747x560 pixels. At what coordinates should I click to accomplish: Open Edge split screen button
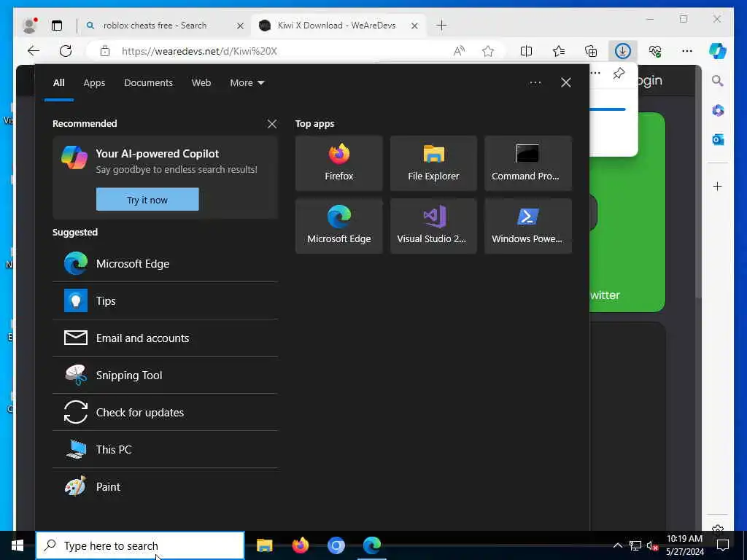pos(526,51)
